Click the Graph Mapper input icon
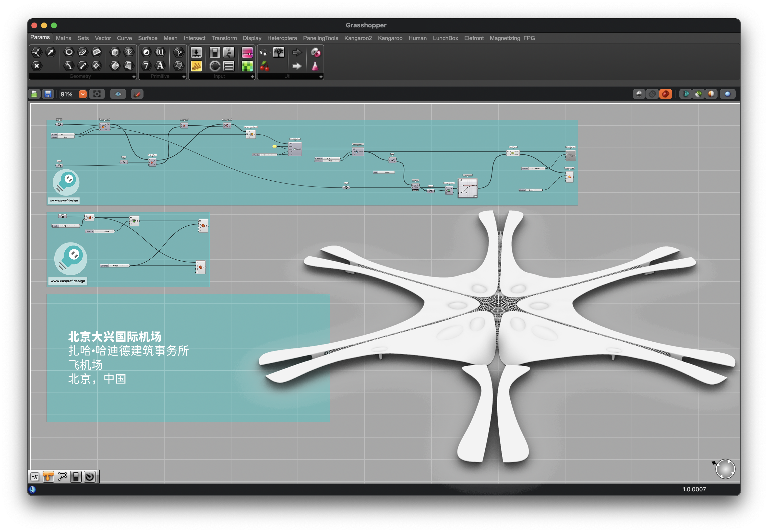 (196, 66)
